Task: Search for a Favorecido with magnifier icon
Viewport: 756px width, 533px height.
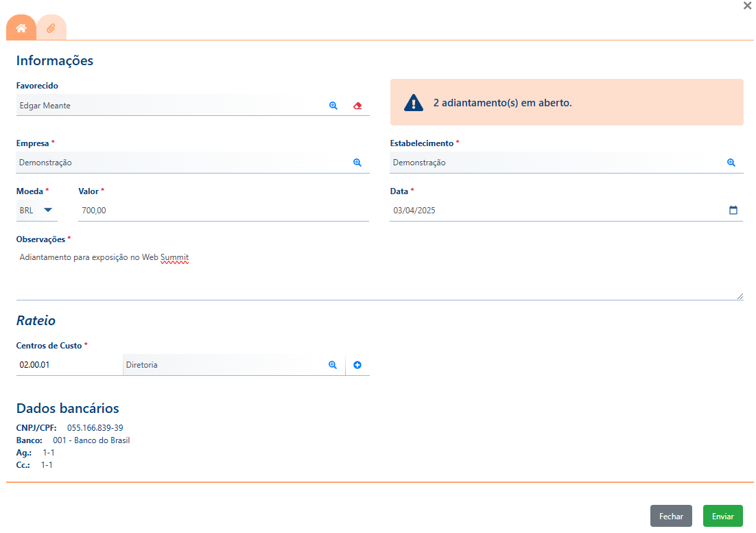Action: coord(333,106)
